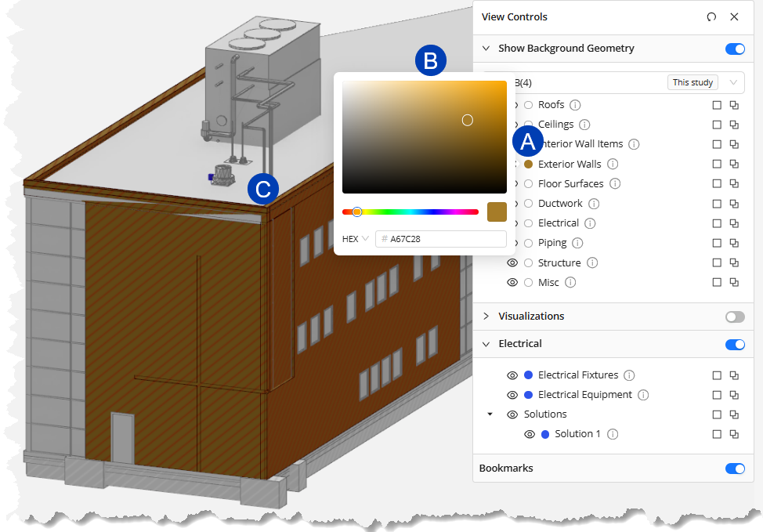Hide Electrical Equipment with eye icon
The height and width of the screenshot is (532, 763).
[x=512, y=395]
